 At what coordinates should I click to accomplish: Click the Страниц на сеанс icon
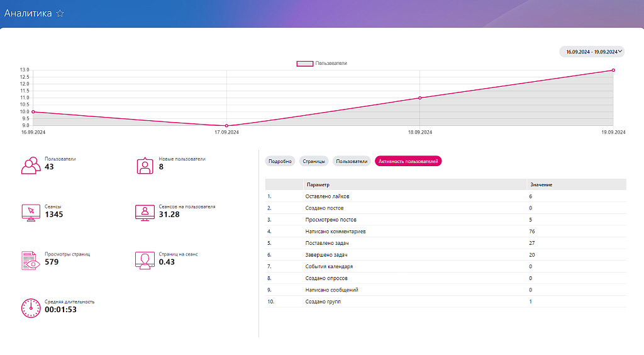pos(145,260)
